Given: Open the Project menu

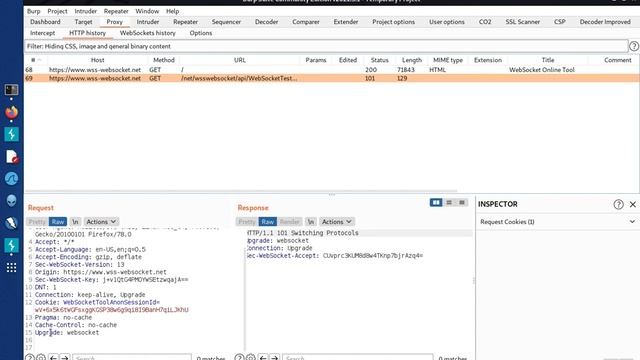Looking at the screenshot, I should 57,11.
